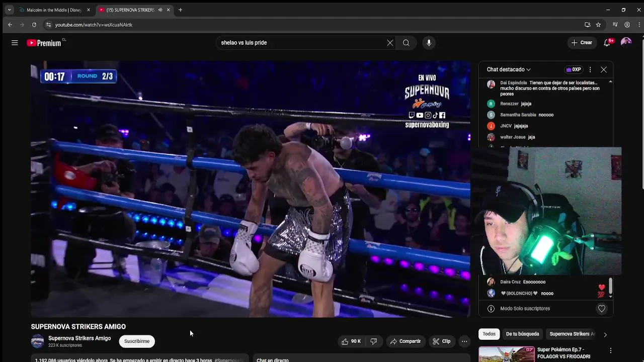Click walter Josue's chat message
The image size is (644, 362).
coord(546,137)
